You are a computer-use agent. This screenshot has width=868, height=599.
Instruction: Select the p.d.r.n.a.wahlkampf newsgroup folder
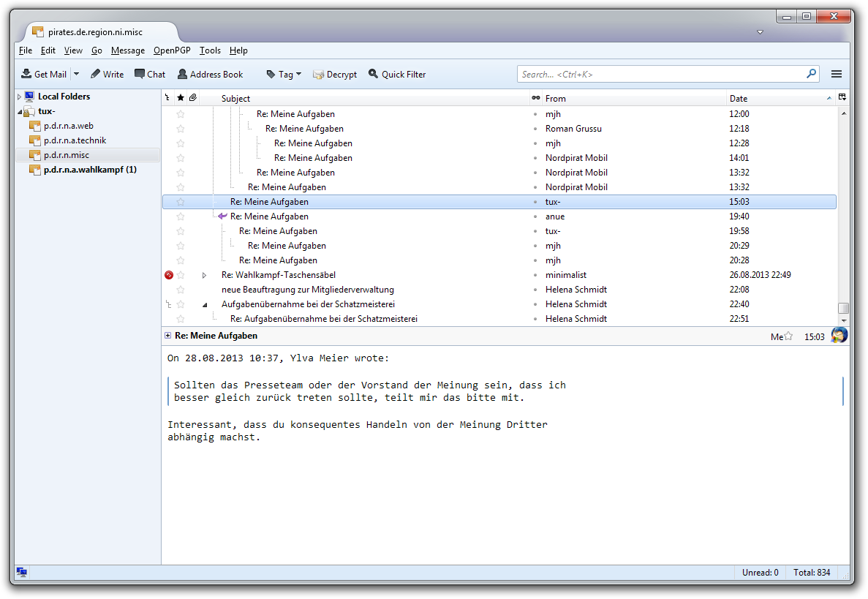89,170
